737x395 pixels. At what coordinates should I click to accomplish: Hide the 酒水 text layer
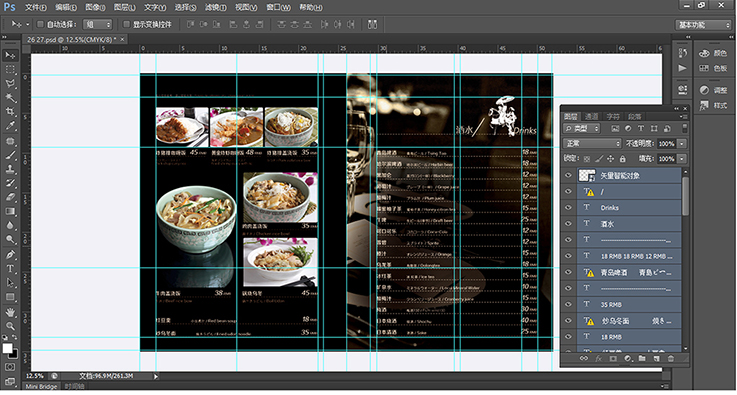pos(568,224)
